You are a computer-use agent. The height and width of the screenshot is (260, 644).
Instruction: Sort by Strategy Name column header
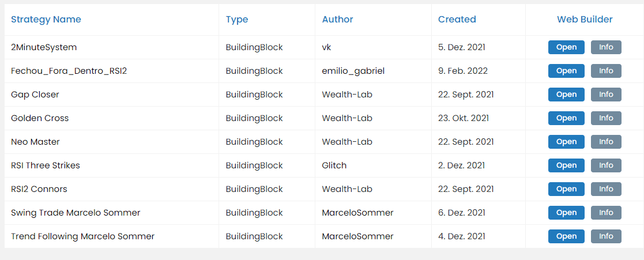46,19
